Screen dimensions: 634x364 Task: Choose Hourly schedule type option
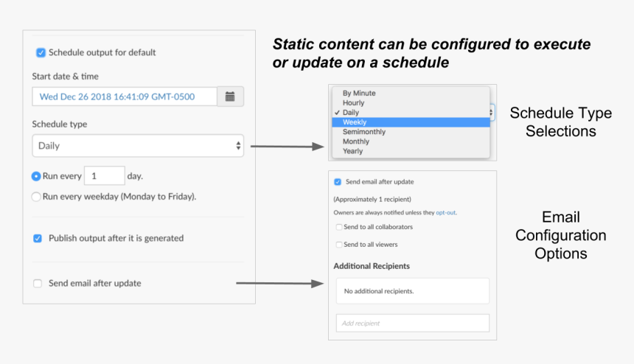[353, 103]
